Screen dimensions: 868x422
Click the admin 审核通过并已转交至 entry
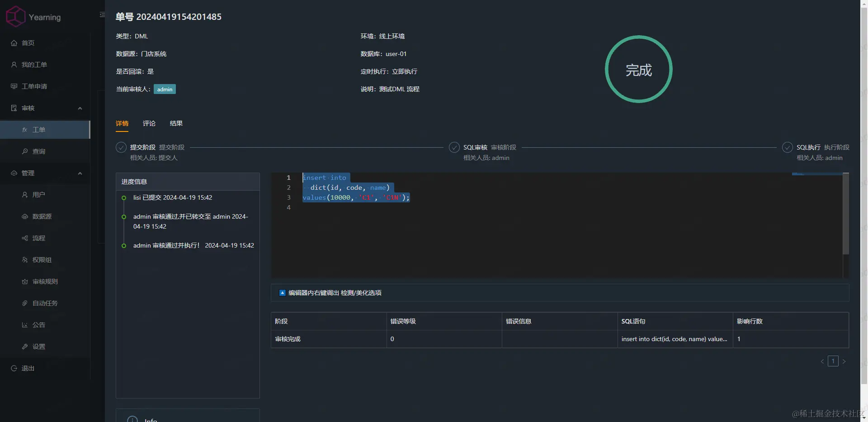click(x=191, y=221)
